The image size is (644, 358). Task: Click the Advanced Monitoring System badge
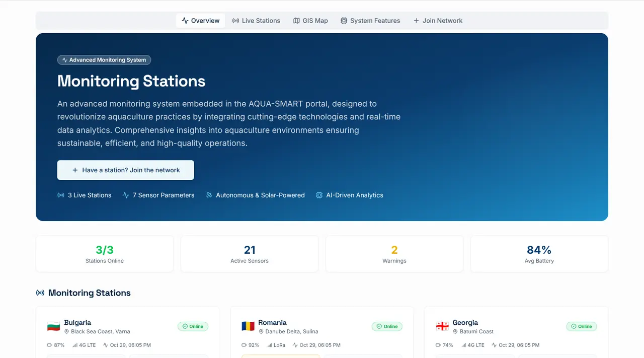[104, 60]
